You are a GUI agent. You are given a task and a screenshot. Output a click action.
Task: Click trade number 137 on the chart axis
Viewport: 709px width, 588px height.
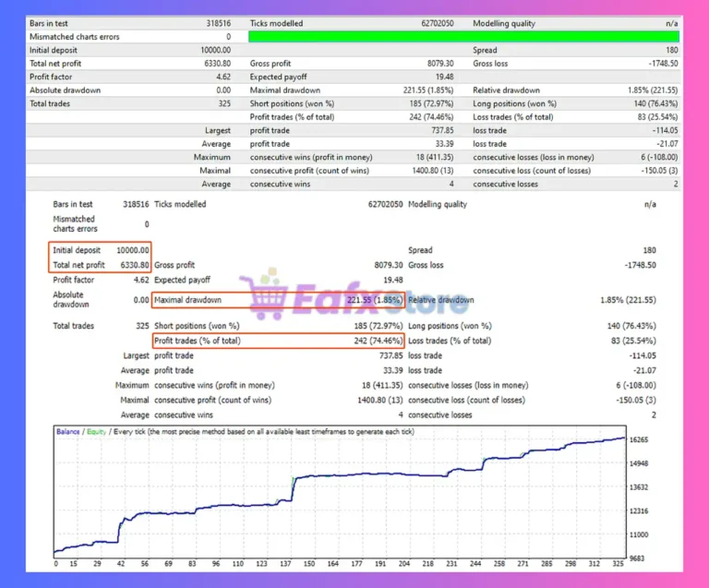coord(285,564)
